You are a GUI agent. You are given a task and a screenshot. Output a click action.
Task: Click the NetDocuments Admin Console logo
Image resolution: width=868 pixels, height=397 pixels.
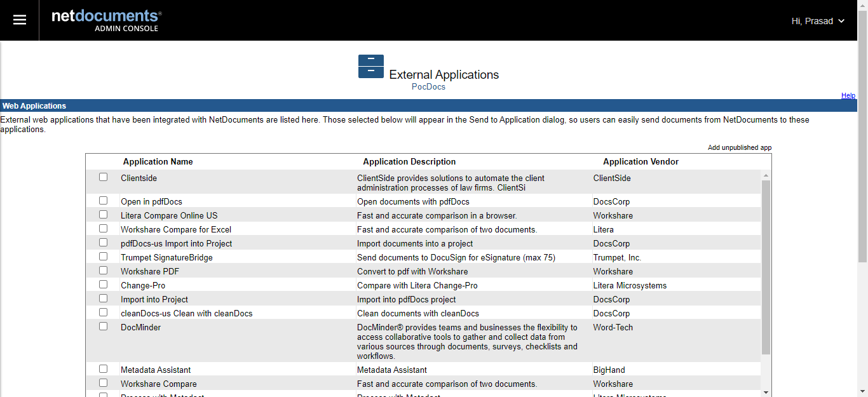coord(107,20)
